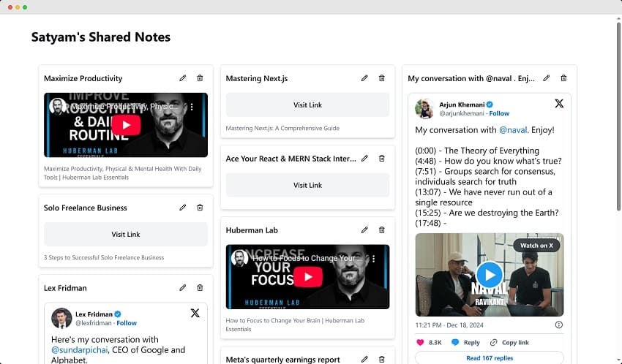Click Satyam's Shared Notes heading
This screenshot has width=622, height=364.
click(x=101, y=37)
